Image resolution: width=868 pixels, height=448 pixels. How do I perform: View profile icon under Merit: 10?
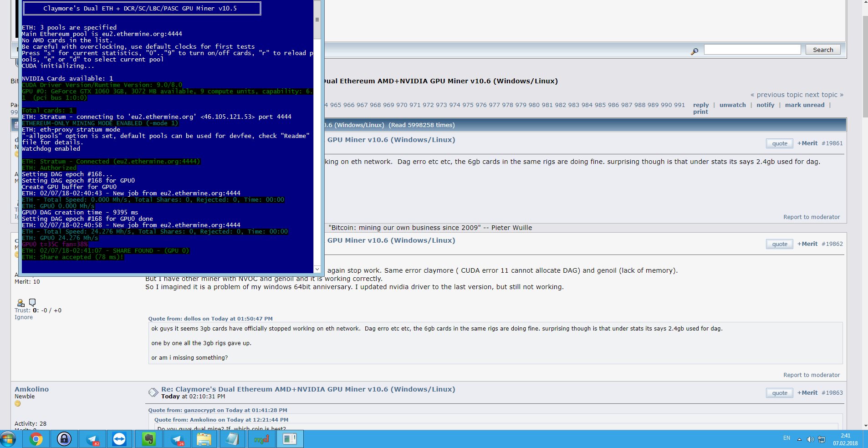tap(20, 303)
